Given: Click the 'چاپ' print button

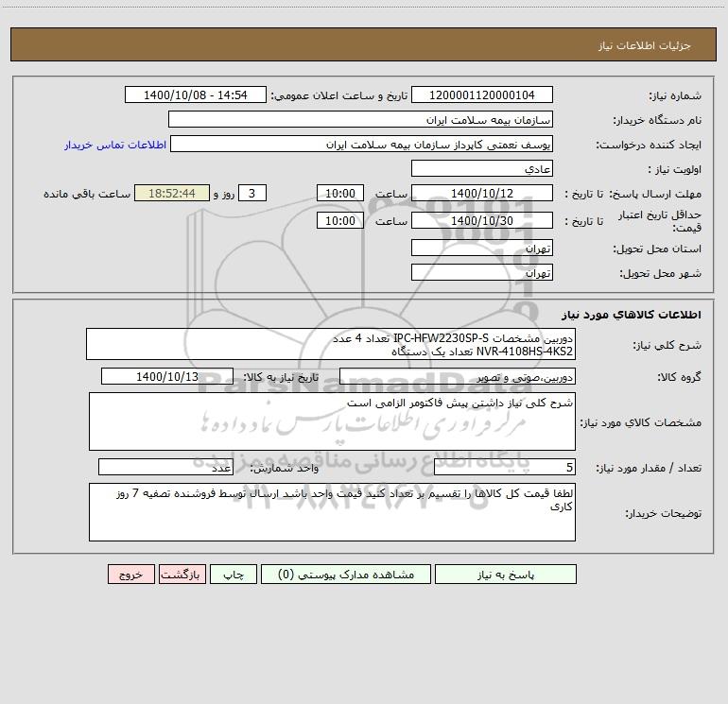Looking at the screenshot, I should pyautogui.click(x=234, y=574).
